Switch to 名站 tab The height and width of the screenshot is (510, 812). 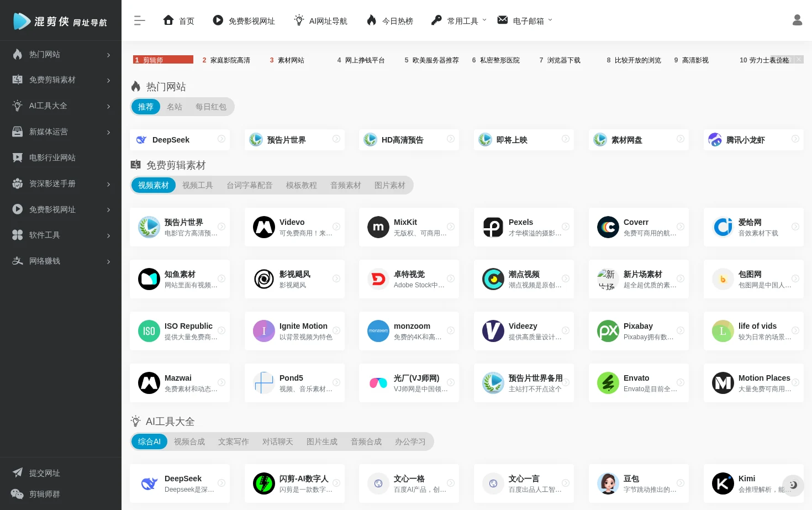point(175,107)
